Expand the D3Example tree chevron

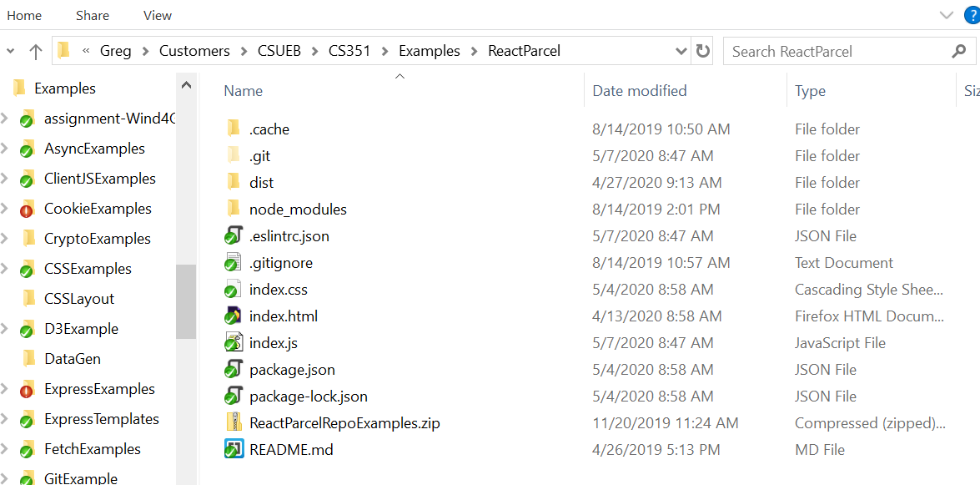(7, 328)
